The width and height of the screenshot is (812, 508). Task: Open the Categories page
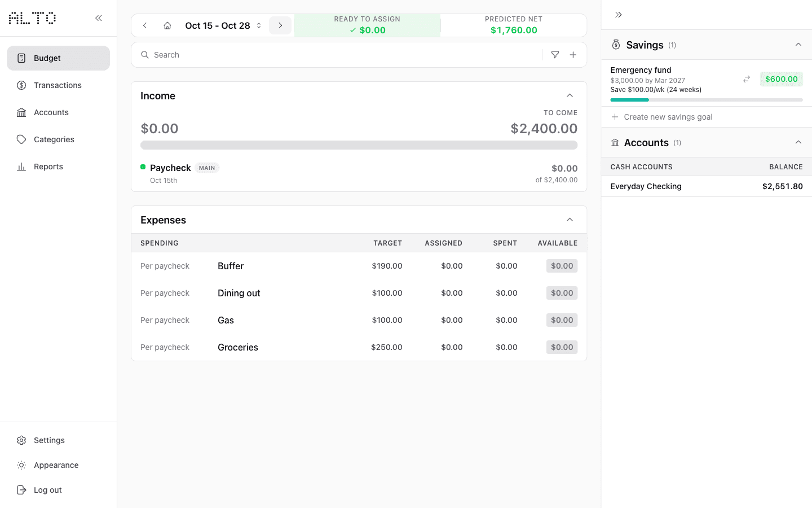pyautogui.click(x=58, y=139)
